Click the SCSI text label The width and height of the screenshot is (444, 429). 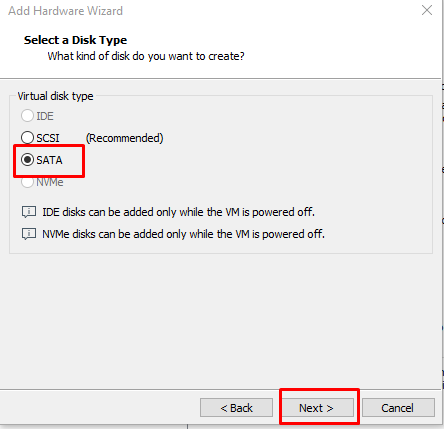pos(48,138)
